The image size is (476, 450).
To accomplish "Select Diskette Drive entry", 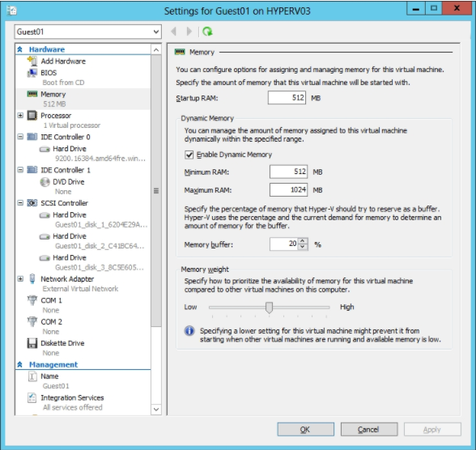I will tap(83, 348).
